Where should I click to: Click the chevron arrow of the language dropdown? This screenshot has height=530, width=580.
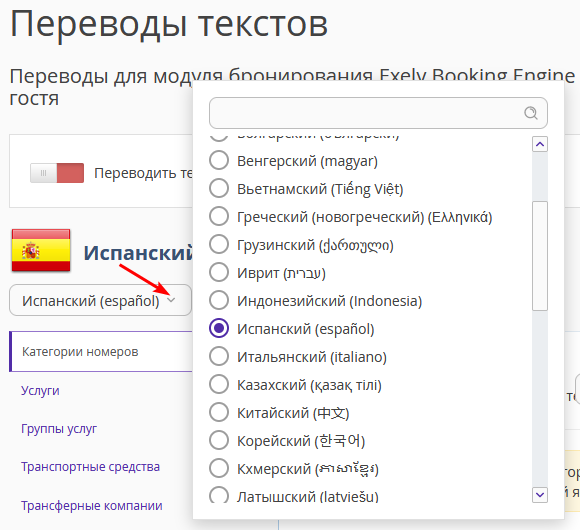coord(171,300)
